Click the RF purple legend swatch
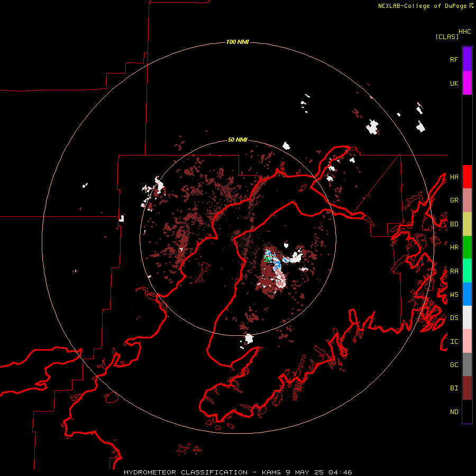 pos(467,59)
